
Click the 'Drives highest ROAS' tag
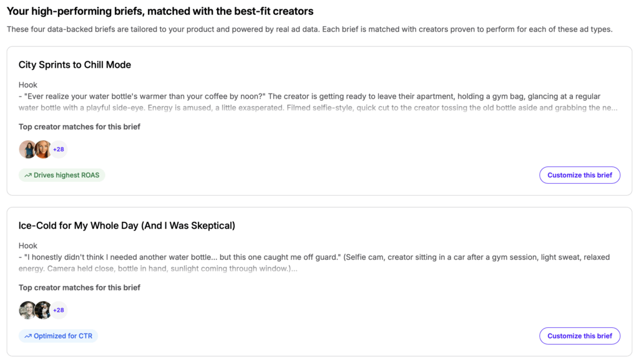(x=62, y=175)
